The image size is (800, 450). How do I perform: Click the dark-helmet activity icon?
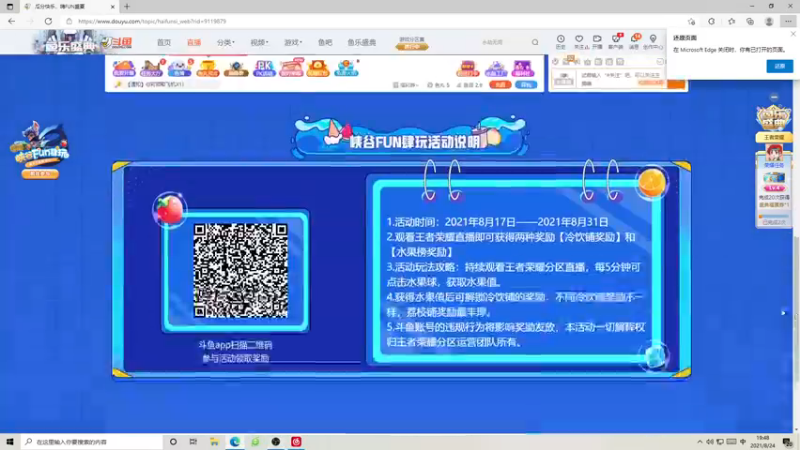point(236,68)
